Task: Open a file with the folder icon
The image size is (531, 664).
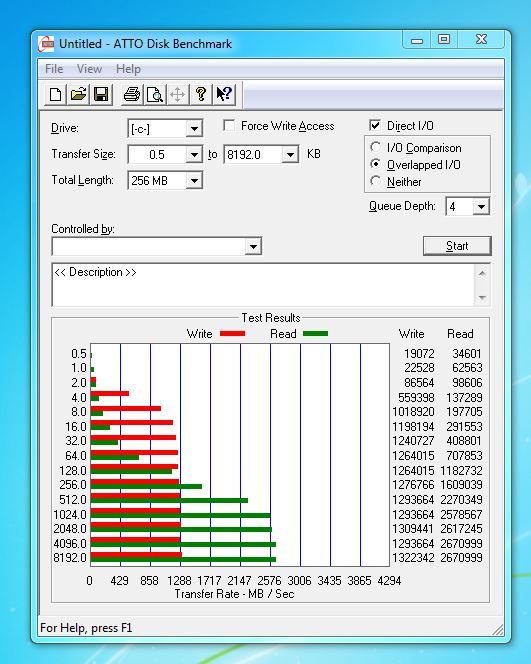Action: (x=78, y=94)
